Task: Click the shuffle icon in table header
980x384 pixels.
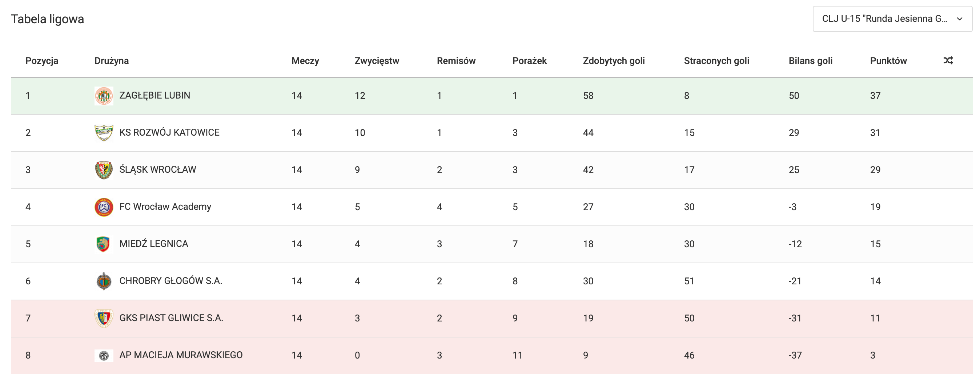Action: coord(948,60)
